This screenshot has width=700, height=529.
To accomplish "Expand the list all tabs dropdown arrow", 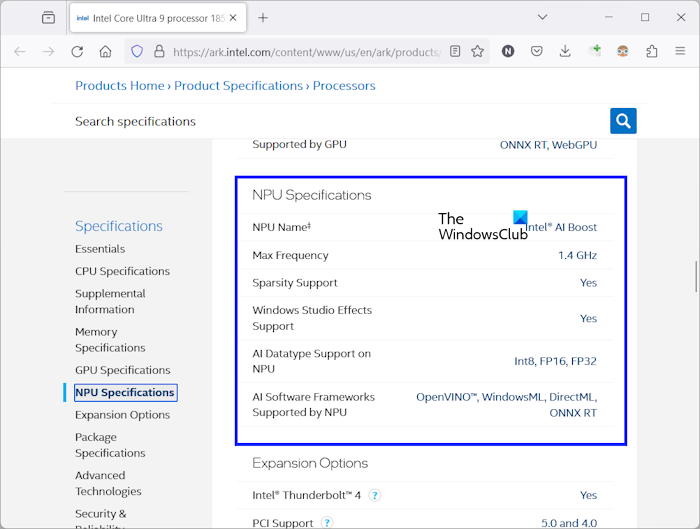I will tap(542, 17).
